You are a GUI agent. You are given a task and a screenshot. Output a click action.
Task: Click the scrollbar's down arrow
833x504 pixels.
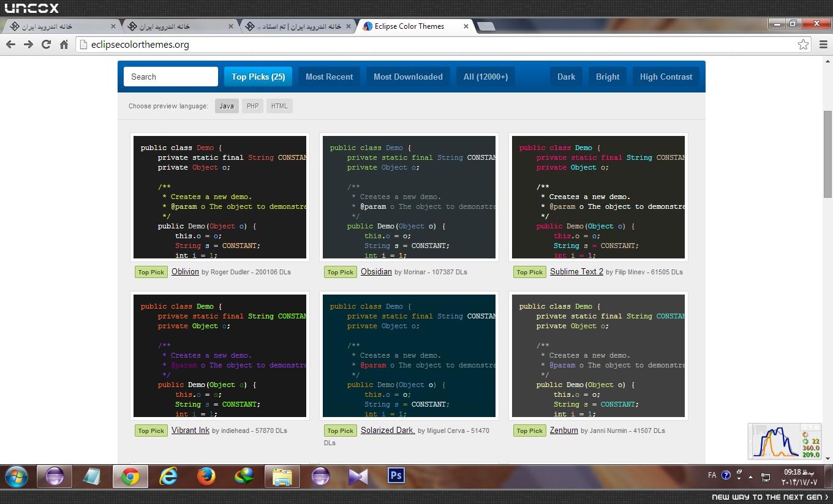click(827, 458)
